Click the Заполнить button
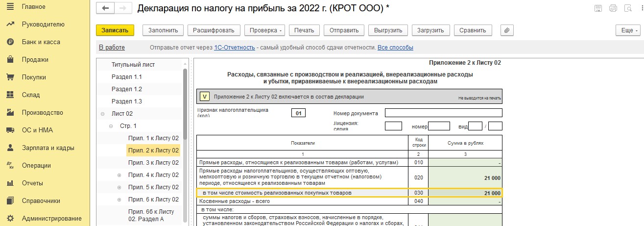The height and width of the screenshot is (226, 644). (x=163, y=30)
